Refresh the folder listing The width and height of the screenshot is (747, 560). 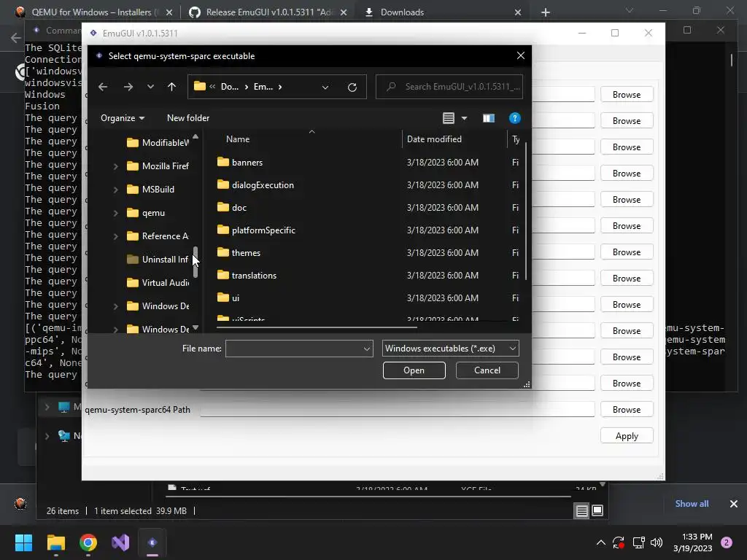tap(352, 87)
